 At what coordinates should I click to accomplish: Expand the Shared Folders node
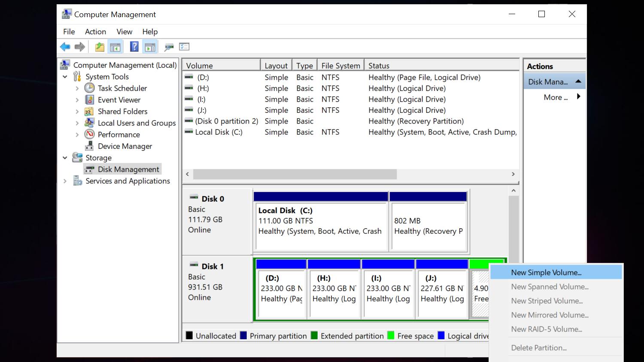(x=77, y=112)
